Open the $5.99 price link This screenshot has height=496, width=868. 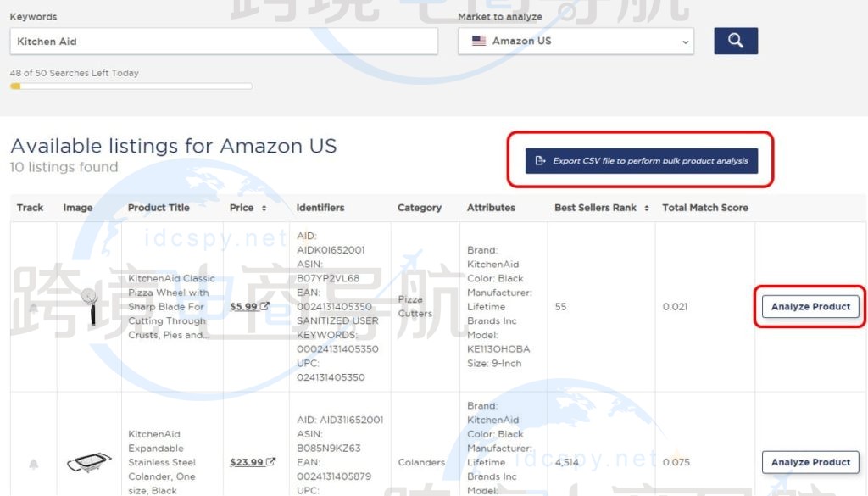click(x=243, y=307)
